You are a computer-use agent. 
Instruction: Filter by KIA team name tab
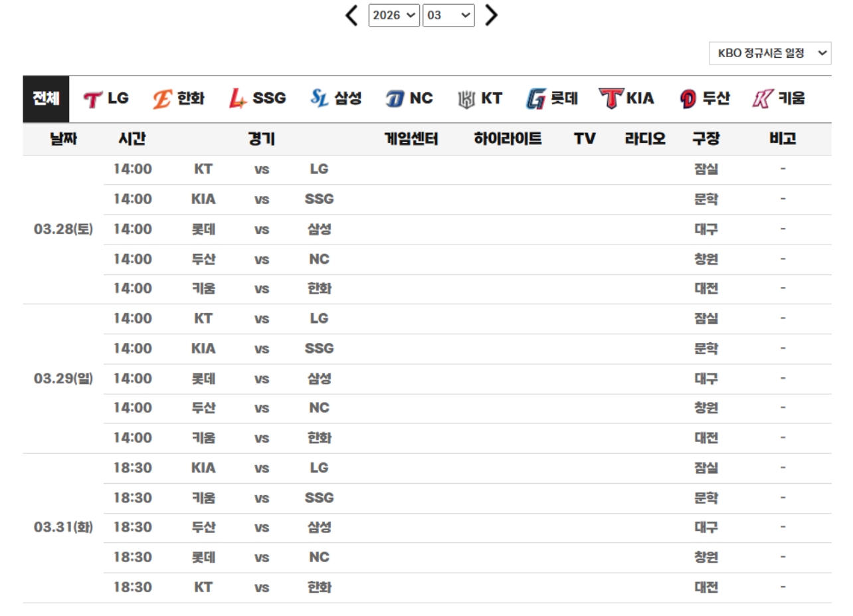[640, 99]
